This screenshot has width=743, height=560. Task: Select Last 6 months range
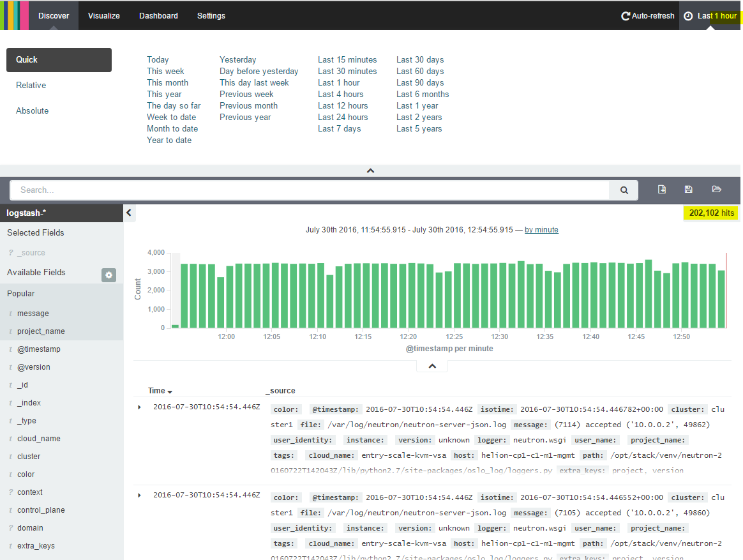[x=423, y=94]
